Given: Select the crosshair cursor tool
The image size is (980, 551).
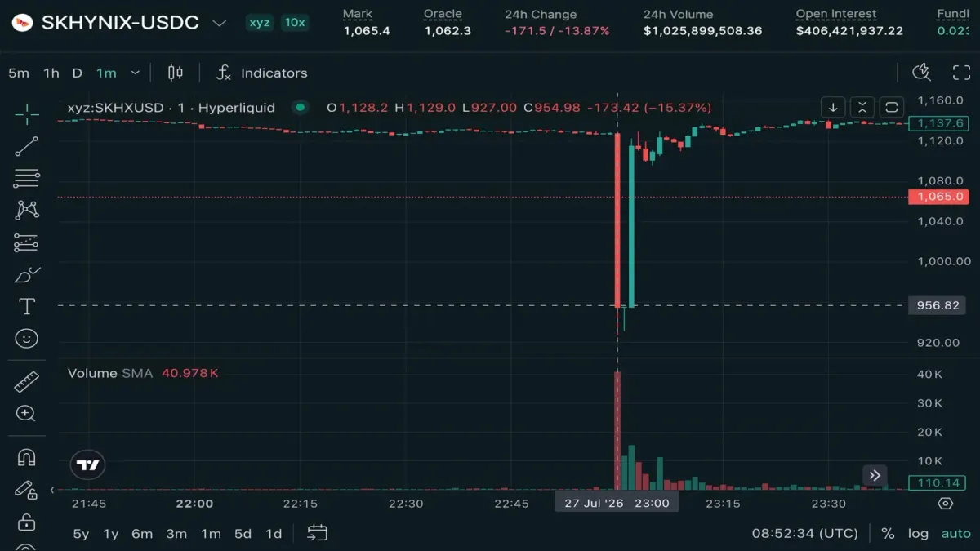Looking at the screenshot, I should [27, 115].
